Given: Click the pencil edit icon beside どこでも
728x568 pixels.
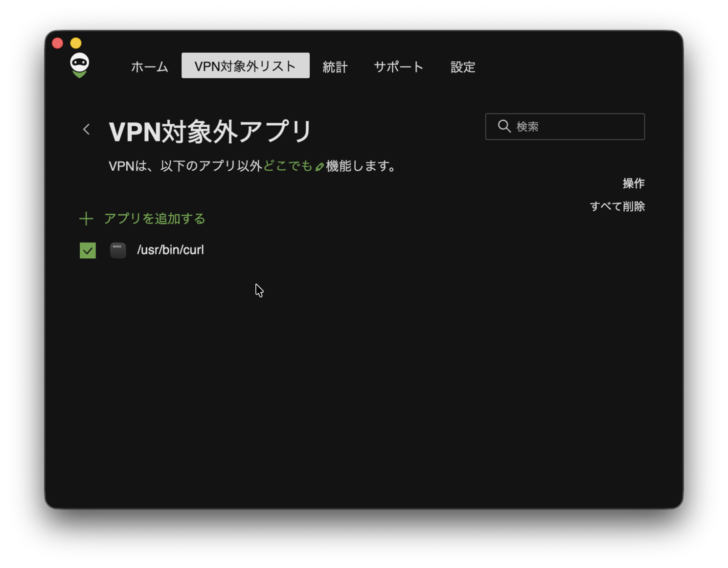Looking at the screenshot, I should tap(319, 167).
